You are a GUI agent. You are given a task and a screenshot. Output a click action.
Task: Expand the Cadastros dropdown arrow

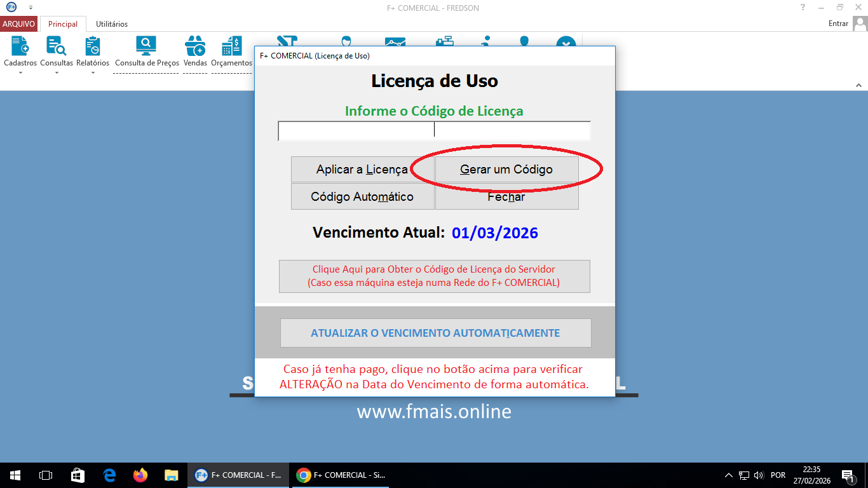click(19, 72)
